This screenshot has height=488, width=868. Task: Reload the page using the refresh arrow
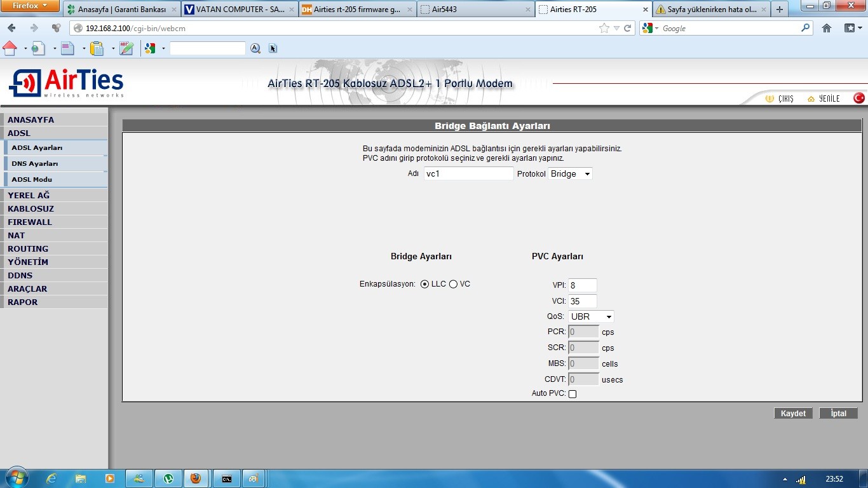628,28
